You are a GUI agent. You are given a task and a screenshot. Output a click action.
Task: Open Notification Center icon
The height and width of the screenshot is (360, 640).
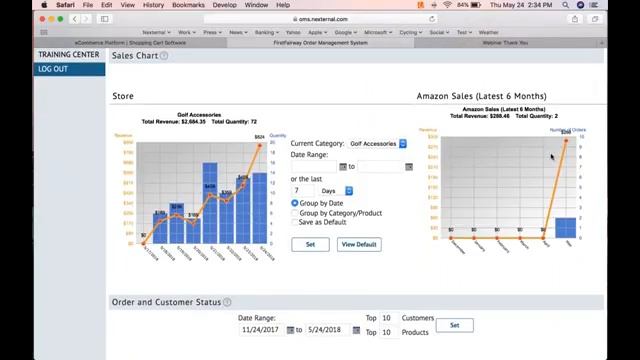pyautogui.click(x=594, y=5)
